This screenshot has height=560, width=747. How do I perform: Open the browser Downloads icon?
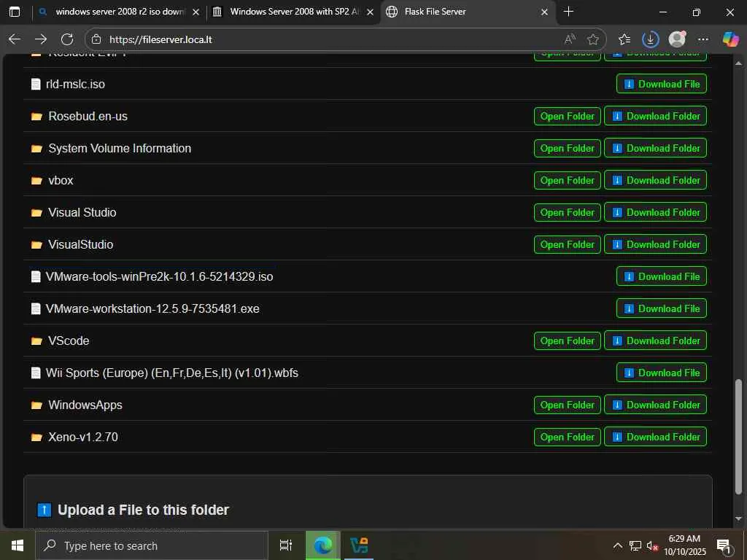click(x=650, y=39)
